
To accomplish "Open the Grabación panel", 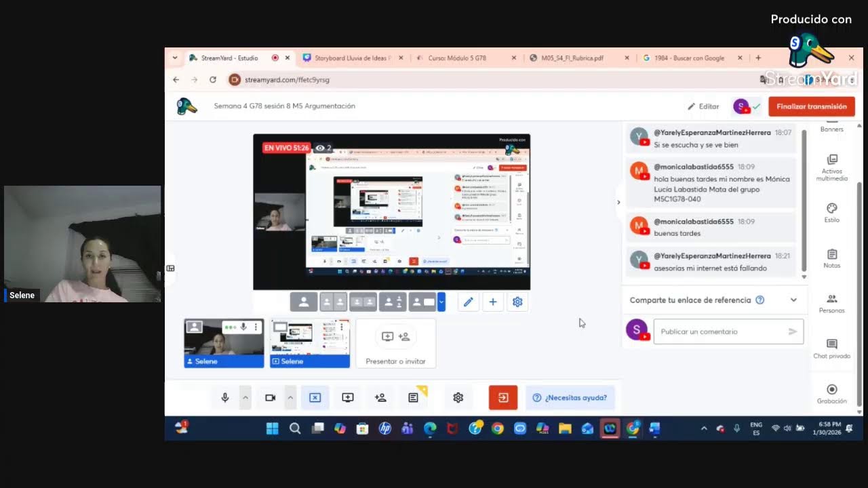I will (x=832, y=394).
